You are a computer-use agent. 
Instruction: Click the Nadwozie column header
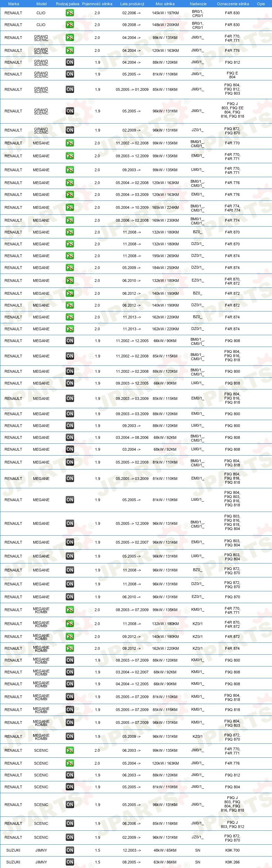click(x=198, y=4)
